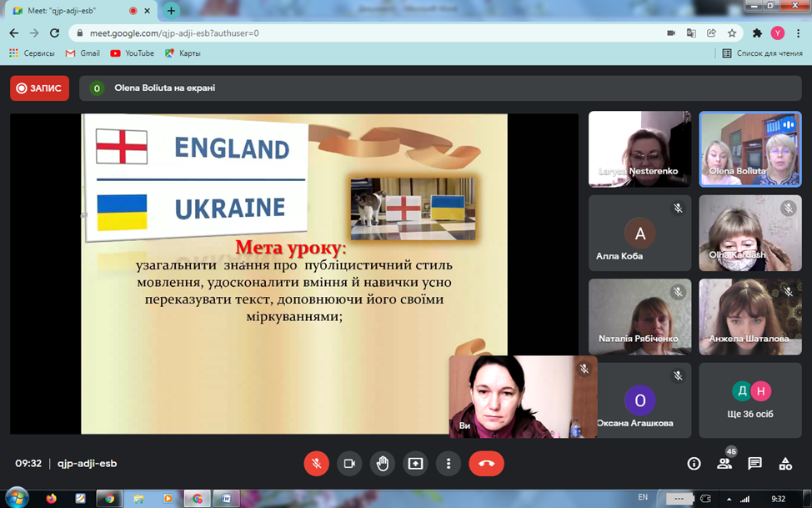Click the Olena Boliuta на екрані banner
This screenshot has height=508, width=812.
(x=440, y=88)
